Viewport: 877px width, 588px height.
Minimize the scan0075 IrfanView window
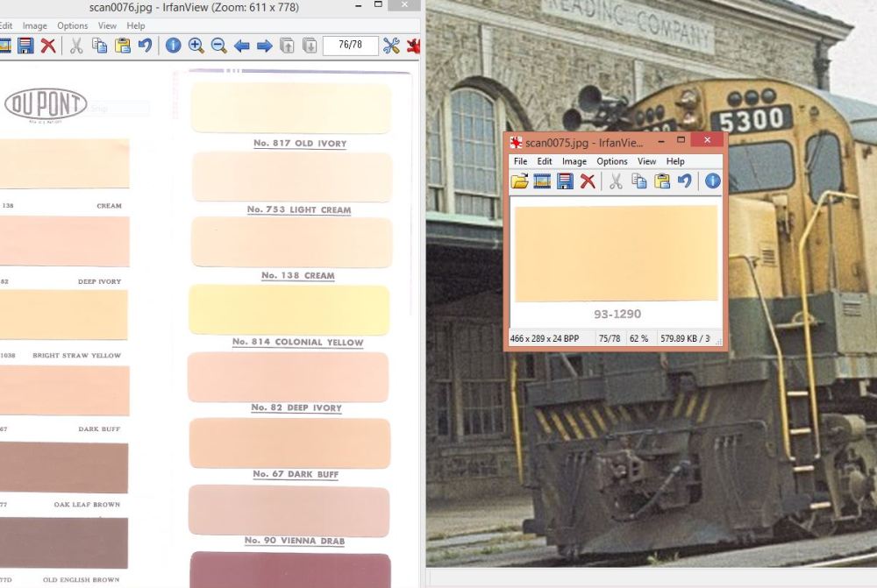[x=661, y=141]
